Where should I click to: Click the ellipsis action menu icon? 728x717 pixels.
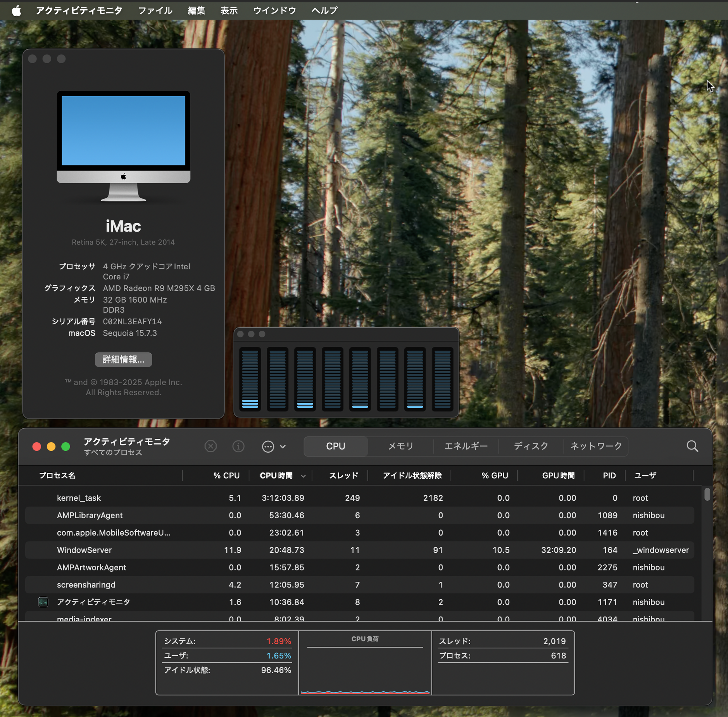coord(268,446)
